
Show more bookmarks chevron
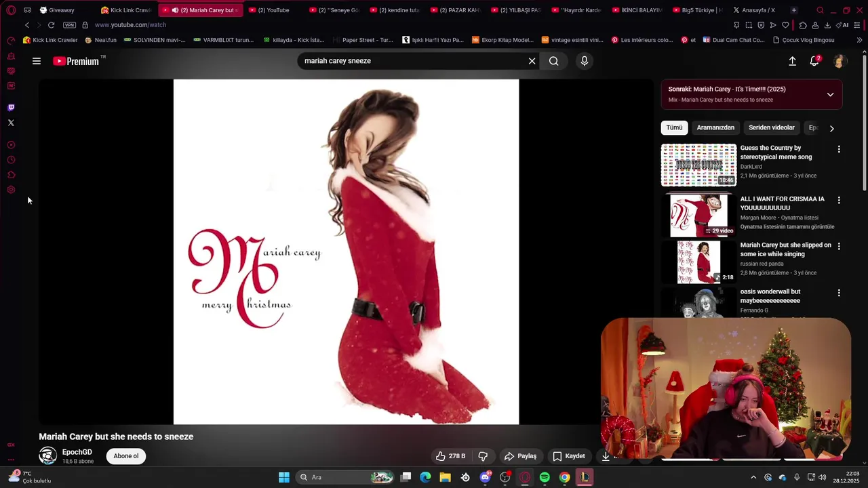point(859,40)
